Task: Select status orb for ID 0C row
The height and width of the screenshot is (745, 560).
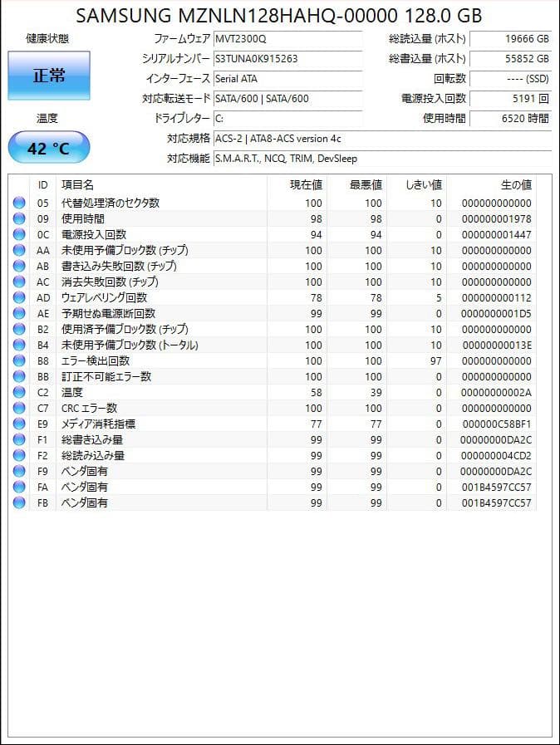Action: (19, 234)
